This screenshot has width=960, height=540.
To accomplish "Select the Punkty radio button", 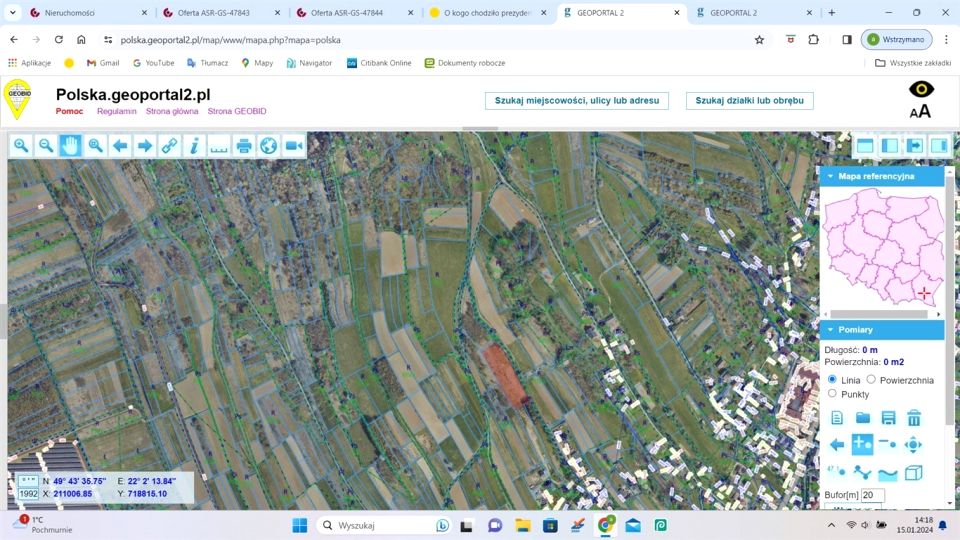I will click(832, 394).
